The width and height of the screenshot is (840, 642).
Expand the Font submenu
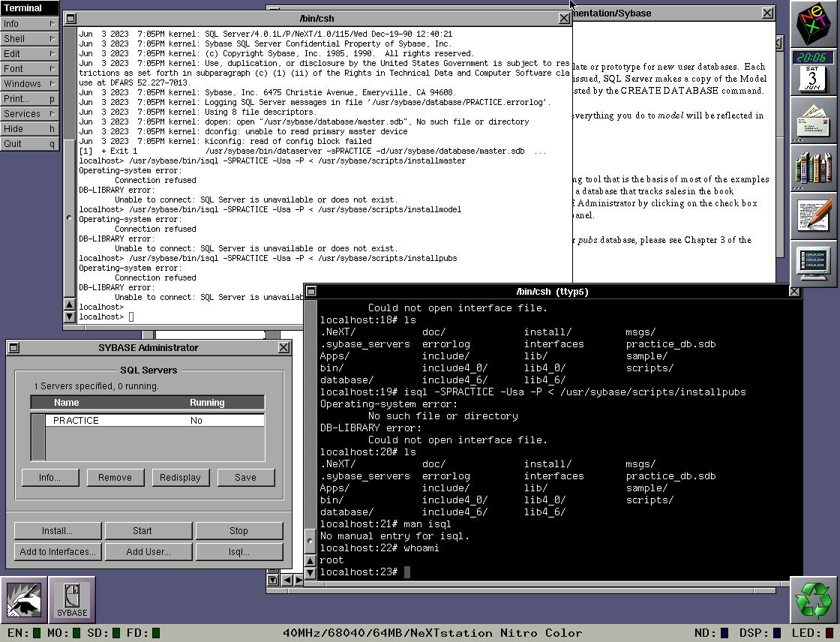pyautogui.click(x=30, y=68)
